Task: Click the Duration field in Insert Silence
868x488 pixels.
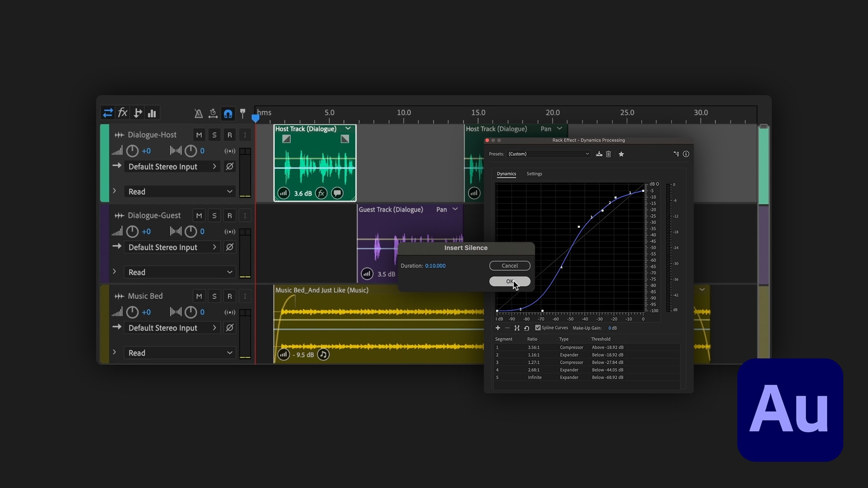Action: [x=435, y=266]
